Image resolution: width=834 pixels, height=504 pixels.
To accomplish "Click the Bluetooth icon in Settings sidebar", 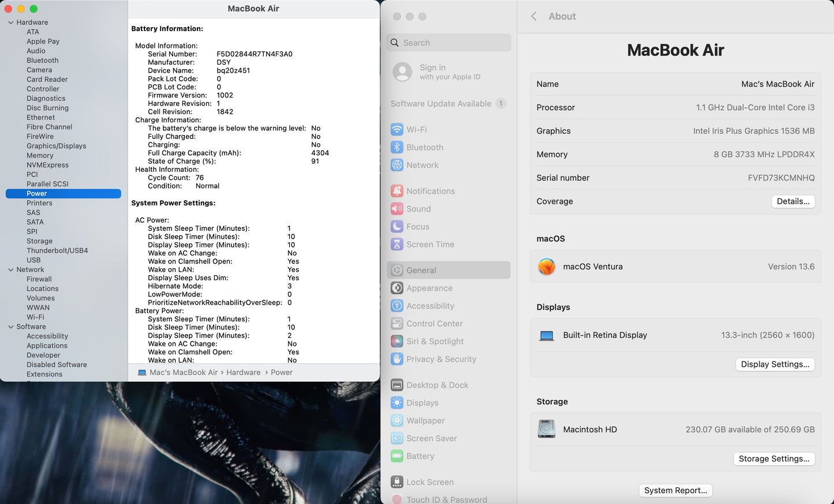I will pos(397,148).
